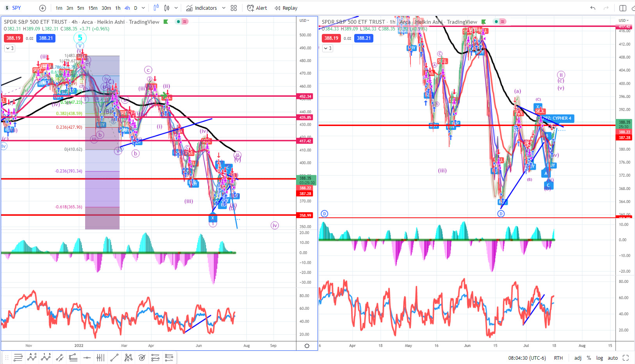Expand the timeframe interval dropdown arrow
The height and width of the screenshot is (364, 635).
tap(143, 8)
